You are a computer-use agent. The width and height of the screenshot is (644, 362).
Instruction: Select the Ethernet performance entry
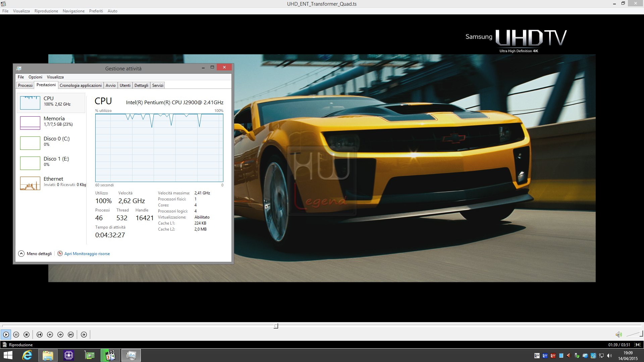point(51,183)
